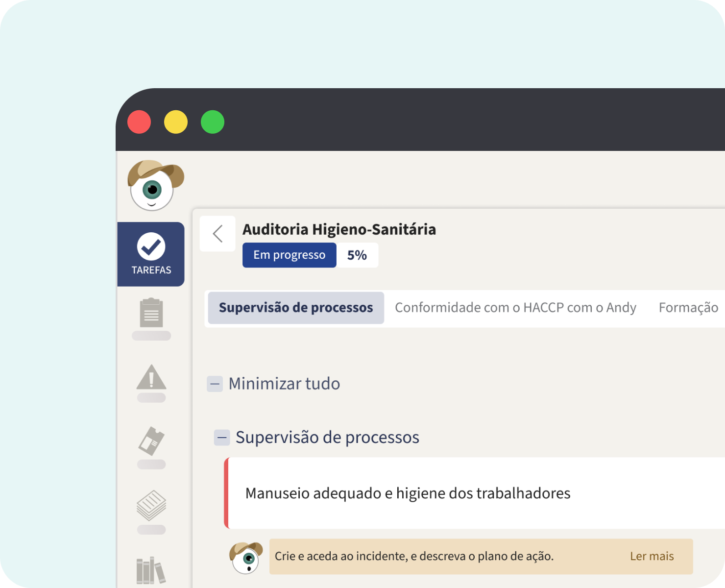Image resolution: width=725 pixels, height=588 pixels.
Task: Select the Supervisão de processos tab
Action: 296,308
